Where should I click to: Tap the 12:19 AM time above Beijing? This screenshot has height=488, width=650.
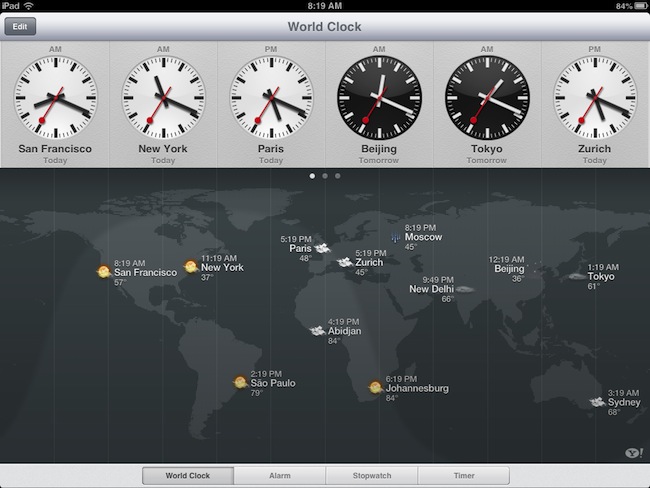tap(507, 260)
